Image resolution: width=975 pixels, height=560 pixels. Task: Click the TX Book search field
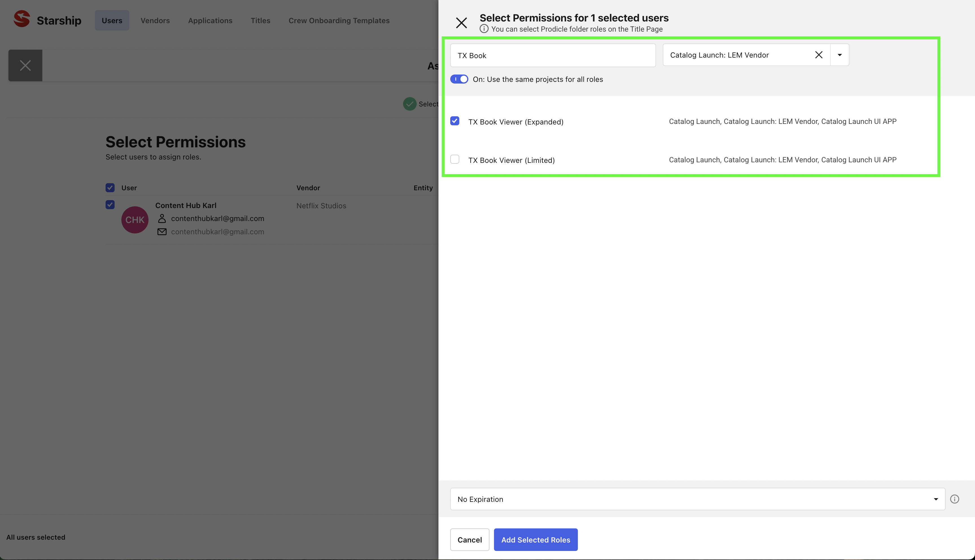click(x=553, y=55)
